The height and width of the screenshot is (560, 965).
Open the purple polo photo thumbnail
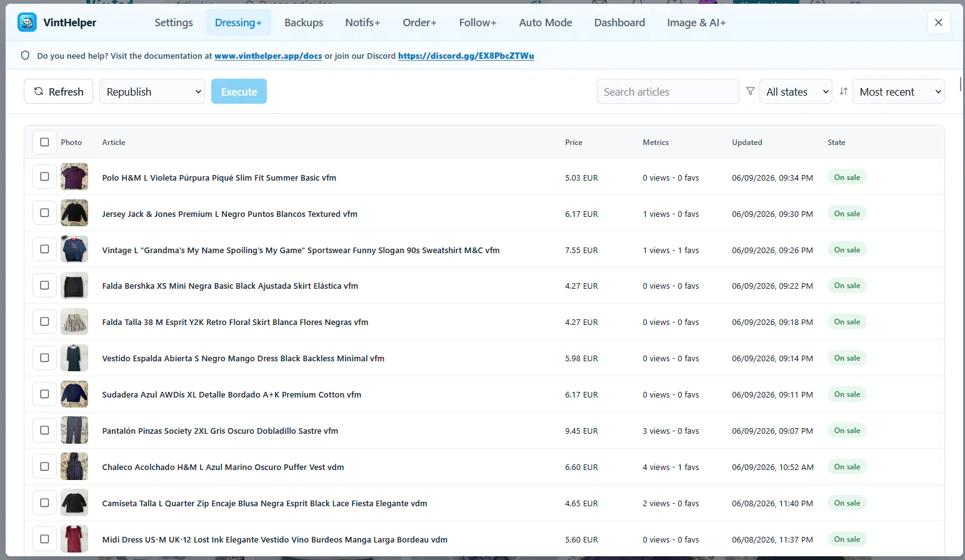click(74, 177)
